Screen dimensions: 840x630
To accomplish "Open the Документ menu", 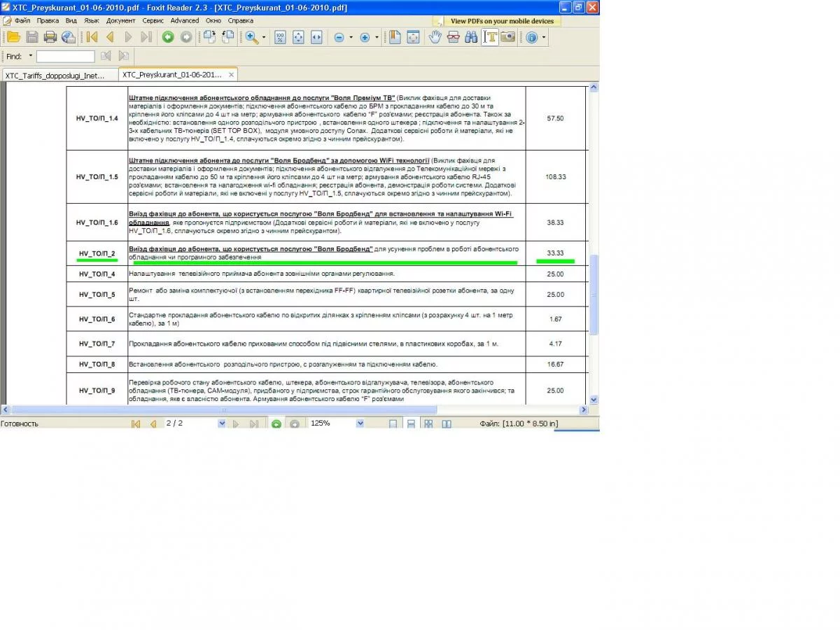I will (121, 20).
